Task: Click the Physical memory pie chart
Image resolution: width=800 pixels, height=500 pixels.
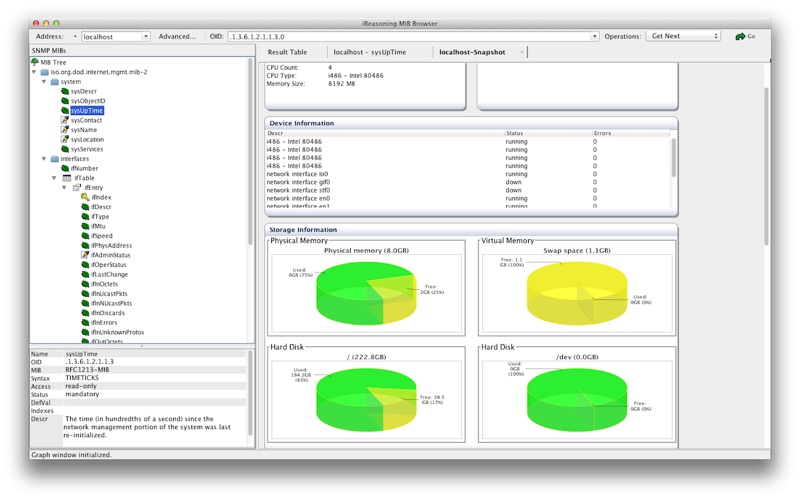Action: tap(366, 293)
